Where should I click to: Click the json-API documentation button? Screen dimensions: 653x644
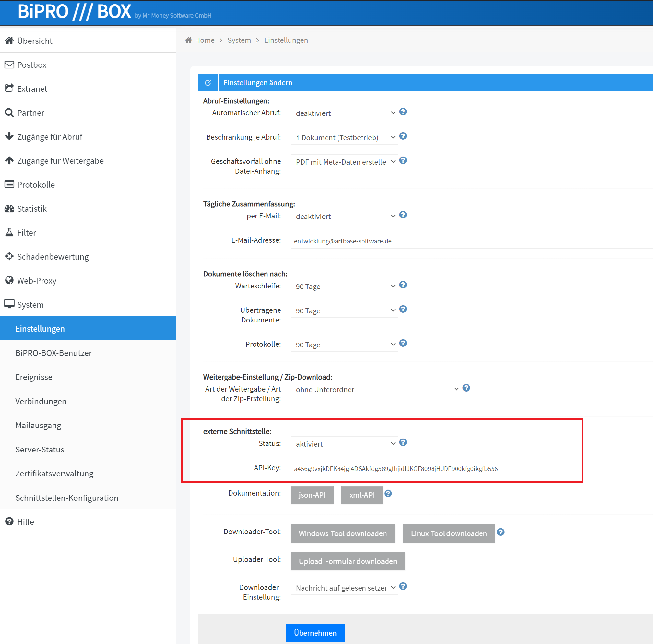pyautogui.click(x=312, y=495)
